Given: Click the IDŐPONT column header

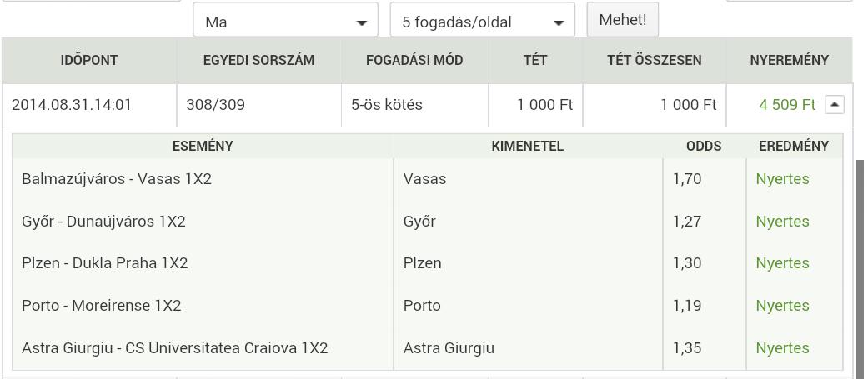Looking at the screenshot, I should 89,60.
